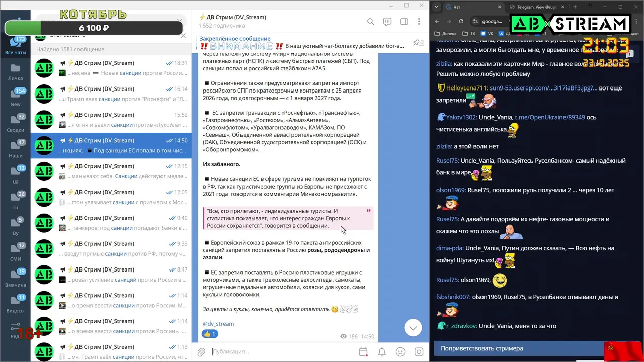This screenshot has width=644, height=362.
Task: Close the Чат browser tab
Action: coord(499,7)
